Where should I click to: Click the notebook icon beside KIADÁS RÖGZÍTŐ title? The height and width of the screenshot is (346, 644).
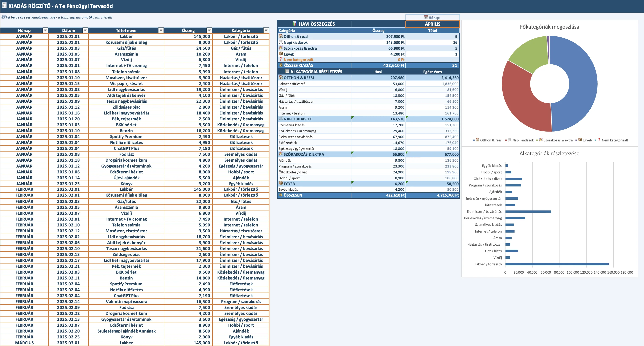[4, 5]
